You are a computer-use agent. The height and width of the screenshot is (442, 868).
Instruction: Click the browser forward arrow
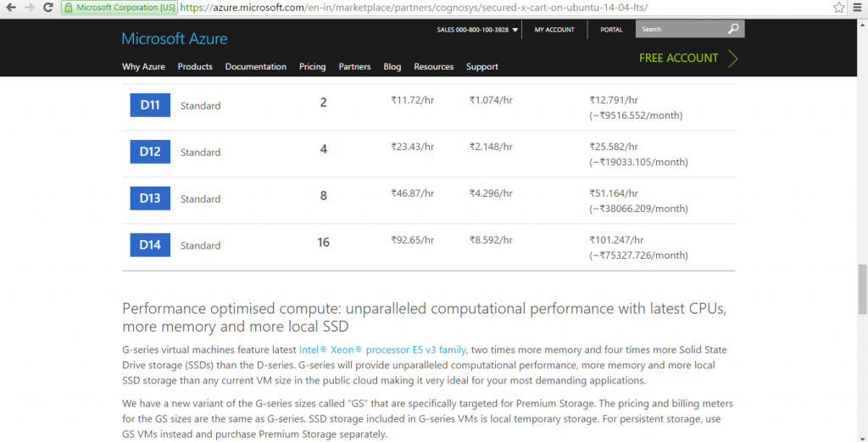tap(31, 7)
